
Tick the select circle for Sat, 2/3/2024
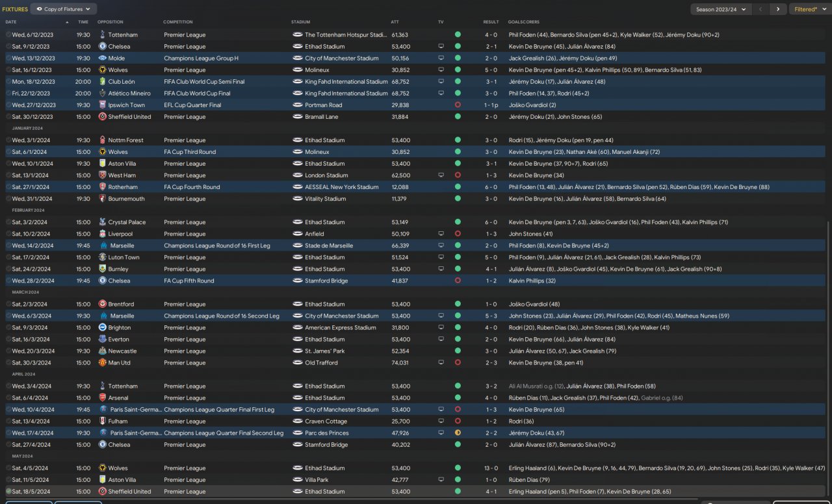click(x=8, y=304)
